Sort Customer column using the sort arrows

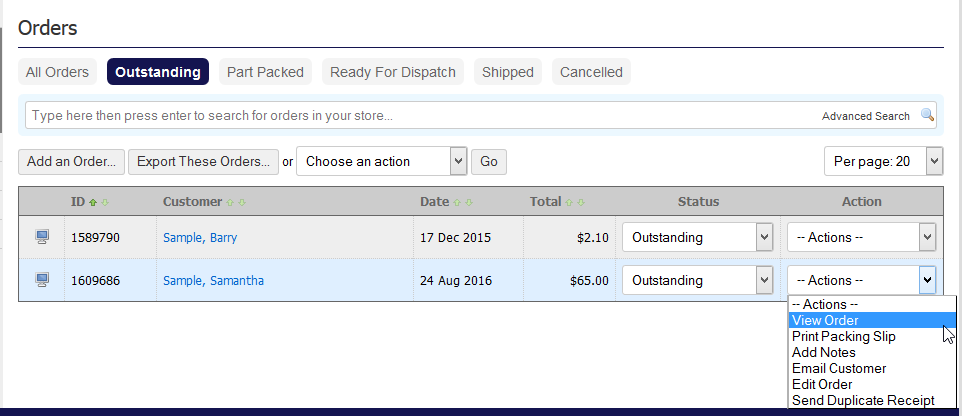pyautogui.click(x=236, y=202)
